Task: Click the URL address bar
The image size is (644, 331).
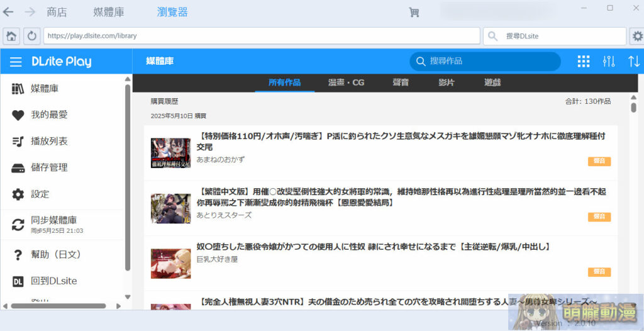Action: 262,36
